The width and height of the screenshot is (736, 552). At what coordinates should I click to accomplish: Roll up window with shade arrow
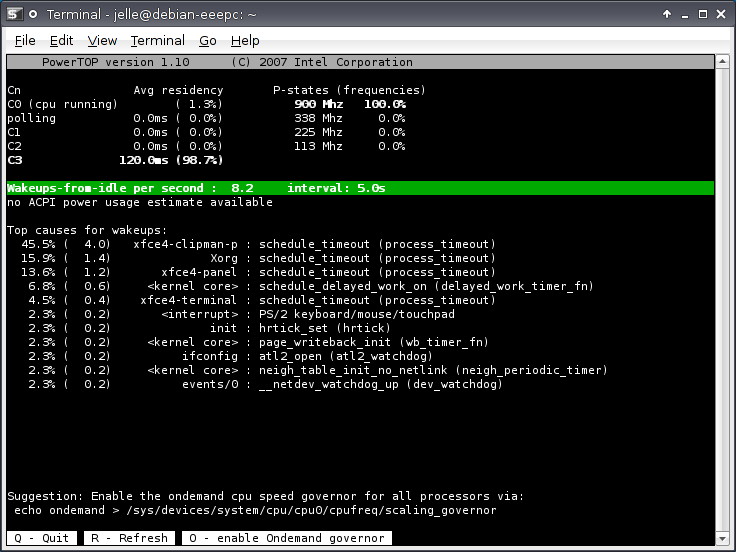click(x=667, y=14)
